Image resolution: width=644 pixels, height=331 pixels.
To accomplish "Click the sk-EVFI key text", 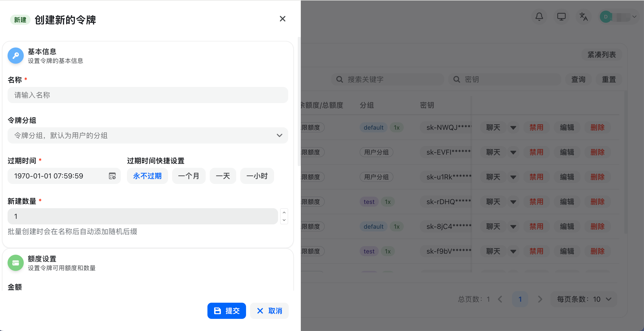I will pos(449,152).
